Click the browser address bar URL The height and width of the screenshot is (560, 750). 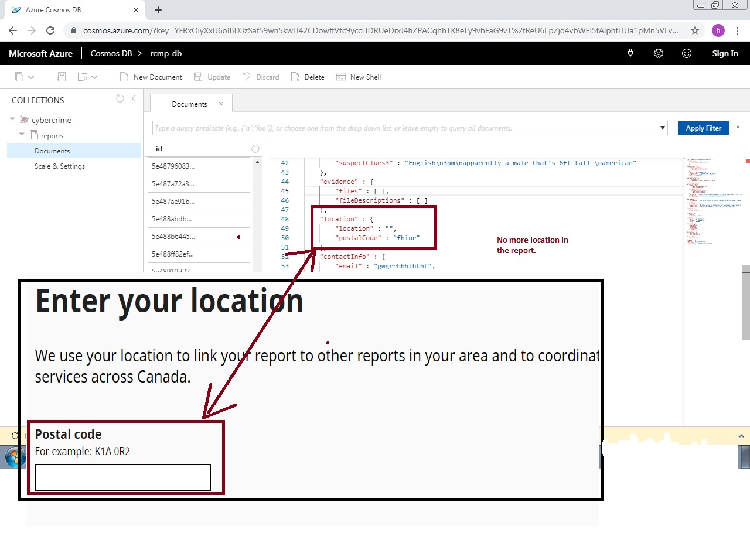380,30
